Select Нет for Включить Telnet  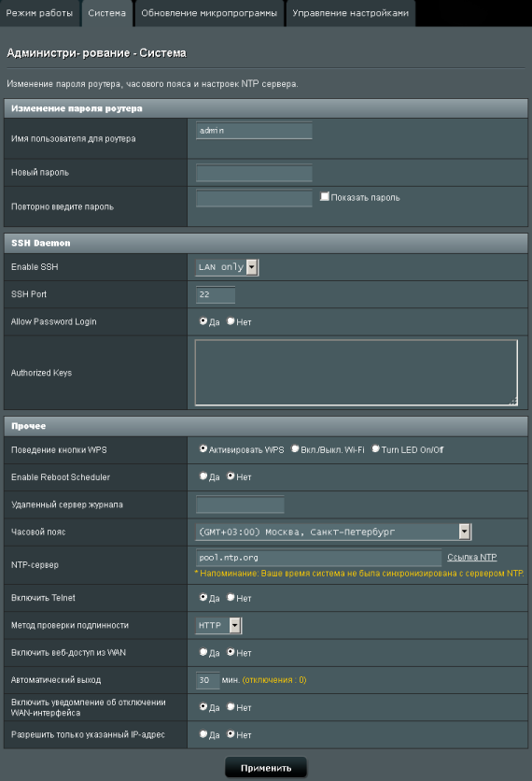(x=231, y=597)
